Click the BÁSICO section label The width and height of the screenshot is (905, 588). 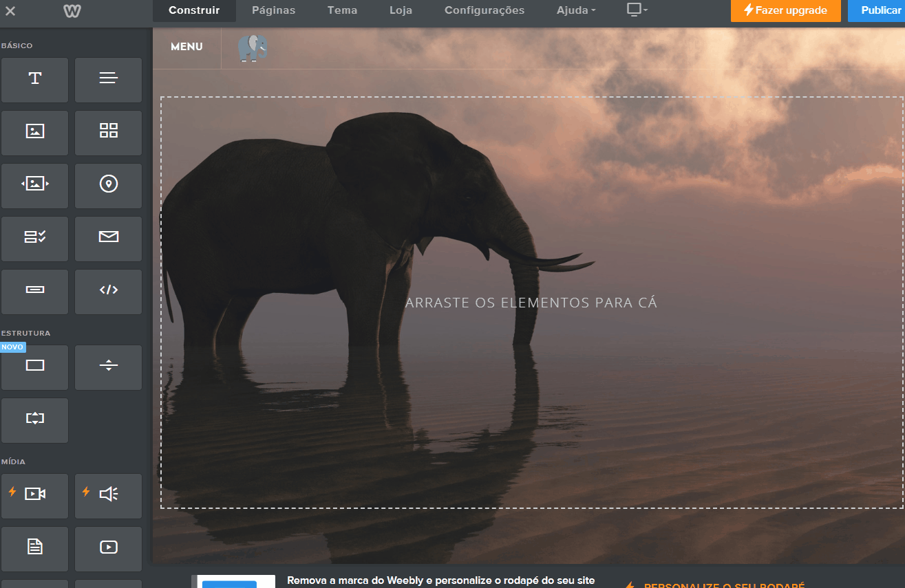point(17,46)
